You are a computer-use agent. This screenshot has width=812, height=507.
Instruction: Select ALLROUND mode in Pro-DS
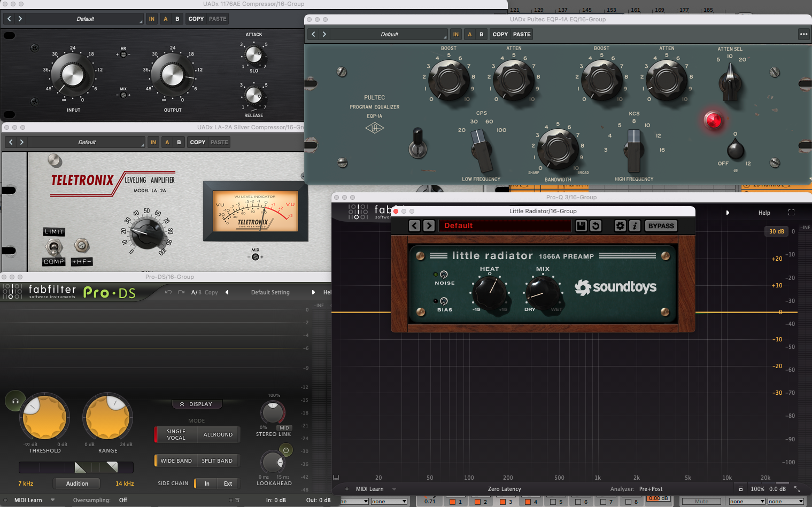[x=218, y=435]
